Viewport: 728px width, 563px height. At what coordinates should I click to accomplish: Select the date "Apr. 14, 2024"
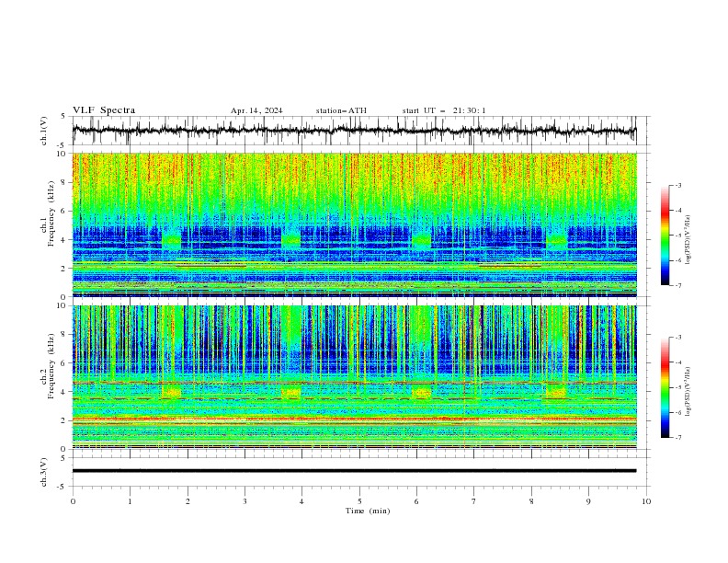point(256,110)
